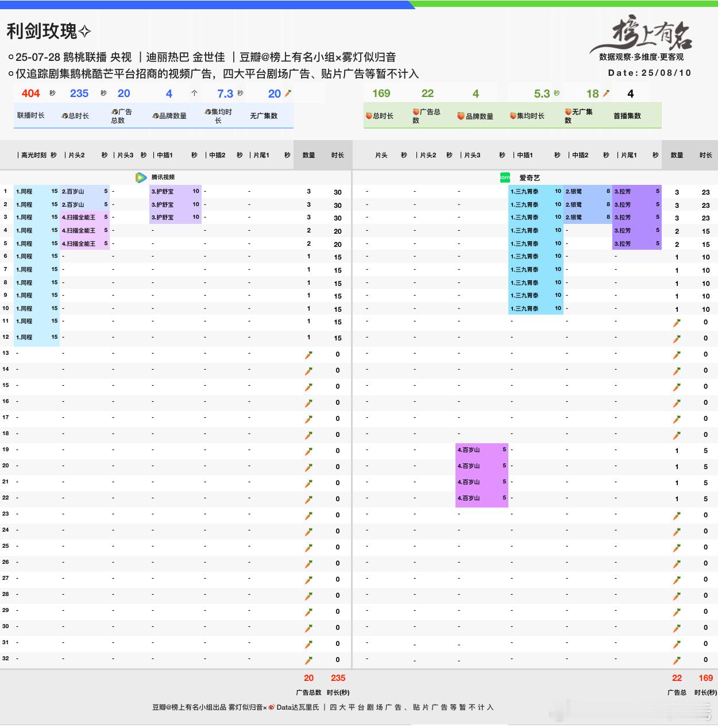Image resolution: width=718 pixels, height=728 pixels.
Task: Click the 迪丽热巴 金世佳 cast text
Action: [x=186, y=57]
